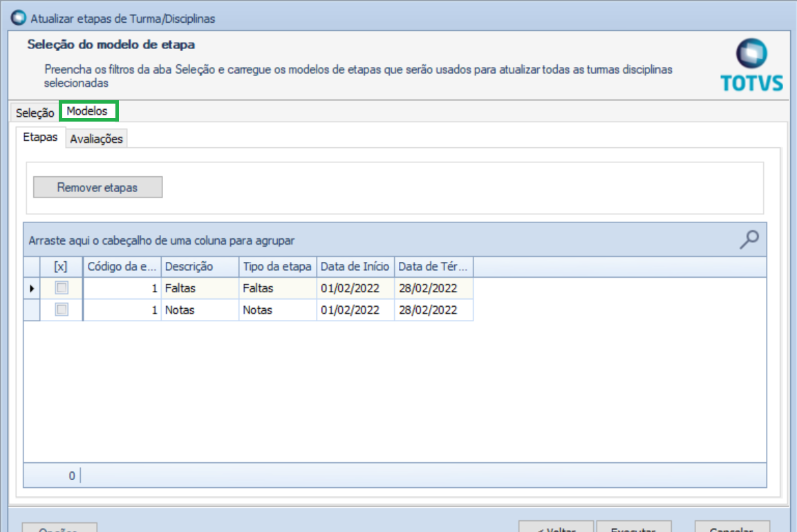Switch to the Seleção tab
This screenshot has height=532, width=797.
pyautogui.click(x=35, y=113)
